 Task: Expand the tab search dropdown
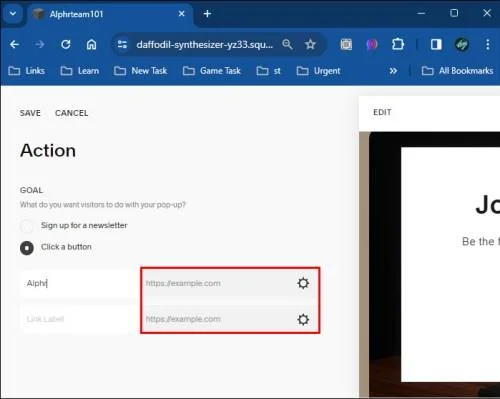click(13, 14)
